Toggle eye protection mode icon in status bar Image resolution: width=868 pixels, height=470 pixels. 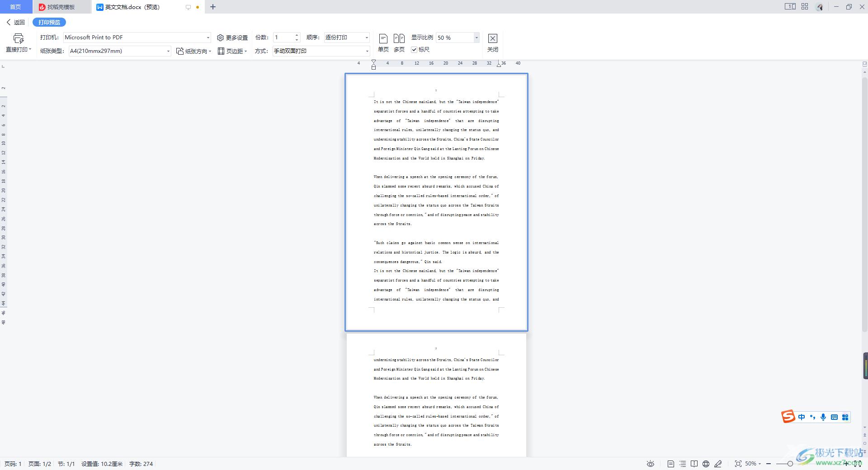tap(650, 464)
